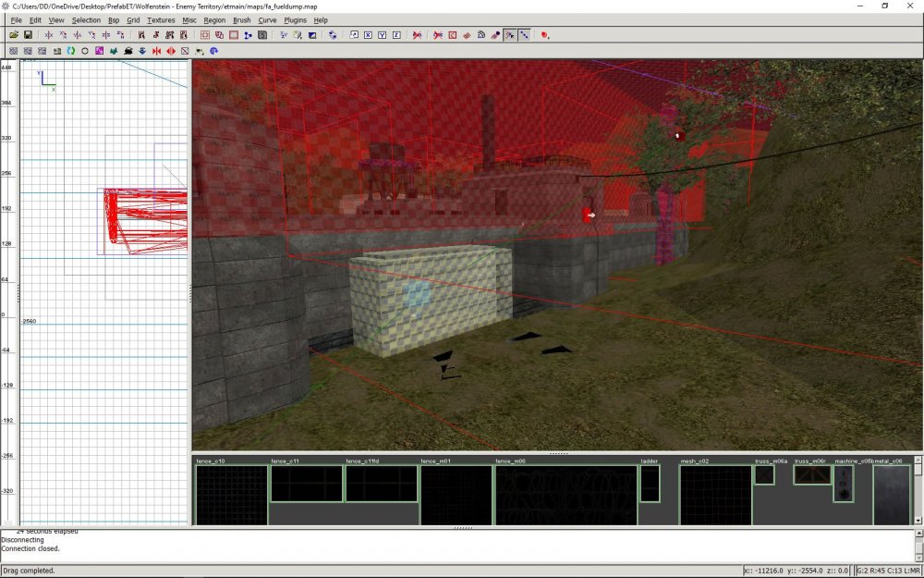This screenshot has width=924, height=578.
Task: Click the black circle outline icon
Action: click(x=85, y=51)
